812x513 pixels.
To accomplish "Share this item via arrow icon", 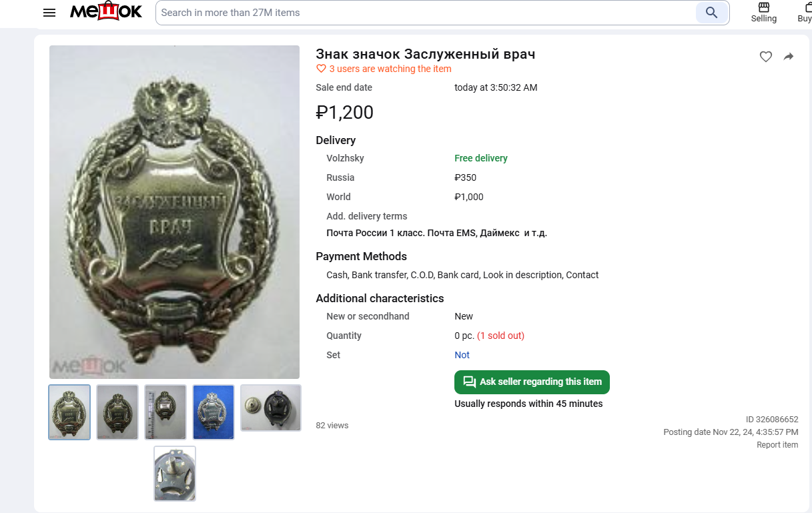I will (x=789, y=57).
